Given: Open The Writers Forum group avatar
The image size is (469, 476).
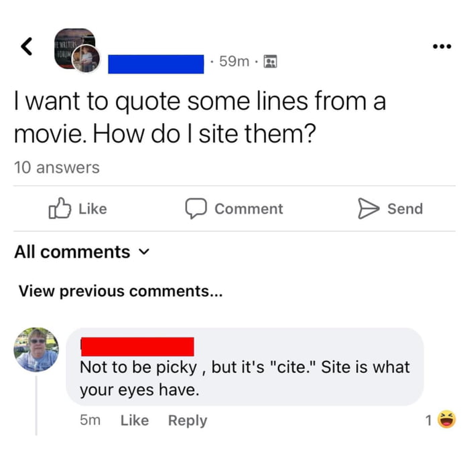Looking at the screenshot, I should pos(72,40).
